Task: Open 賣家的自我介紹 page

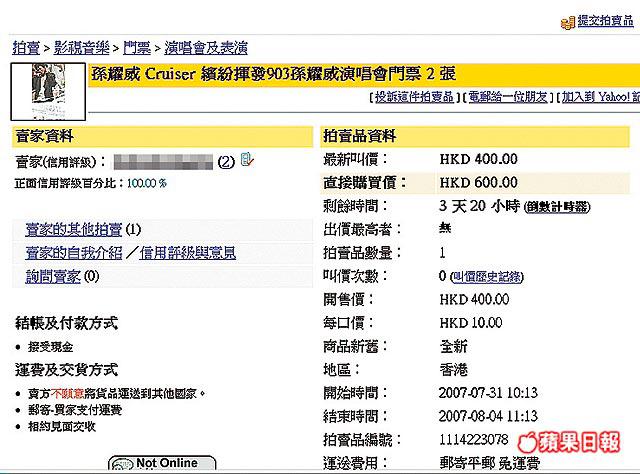Action: click(73, 253)
